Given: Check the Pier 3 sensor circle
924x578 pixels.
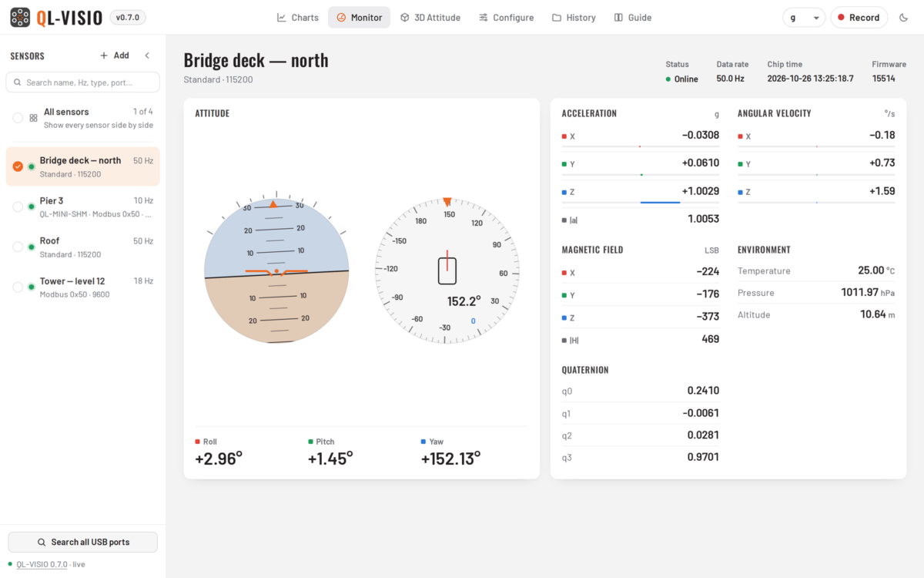Looking at the screenshot, I should point(18,207).
